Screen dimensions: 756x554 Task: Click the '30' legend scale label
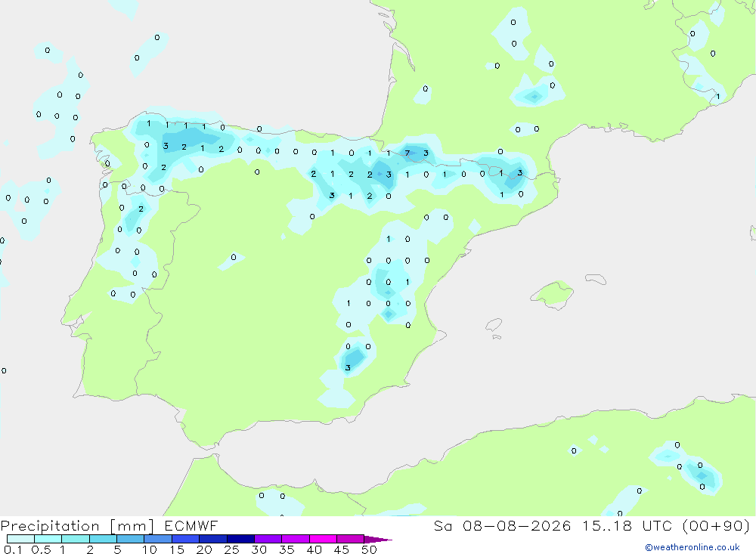tap(259, 549)
